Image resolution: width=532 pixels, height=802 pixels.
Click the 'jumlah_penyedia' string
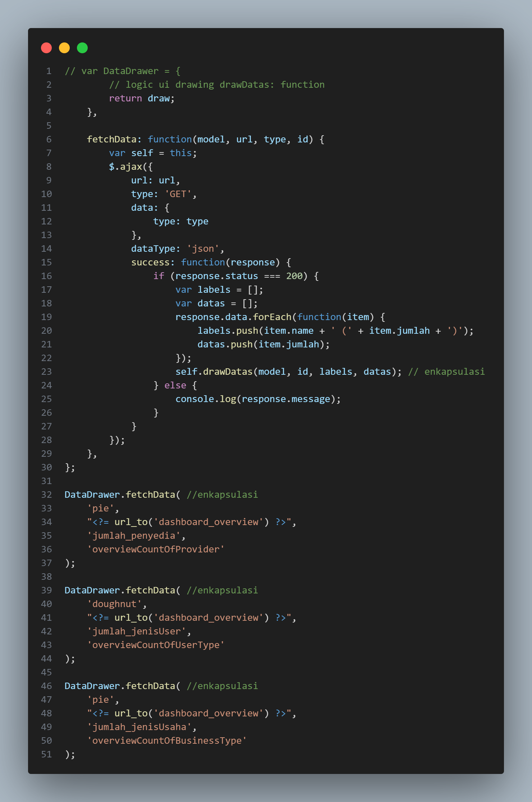pos(134,536)
